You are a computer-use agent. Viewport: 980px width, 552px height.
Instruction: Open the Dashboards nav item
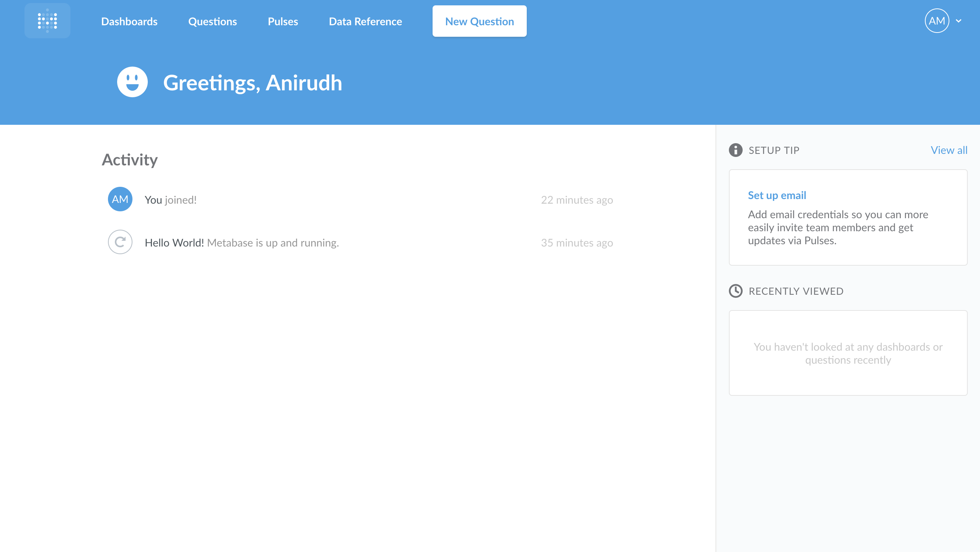pyautogui.click(x=129, y=21)
